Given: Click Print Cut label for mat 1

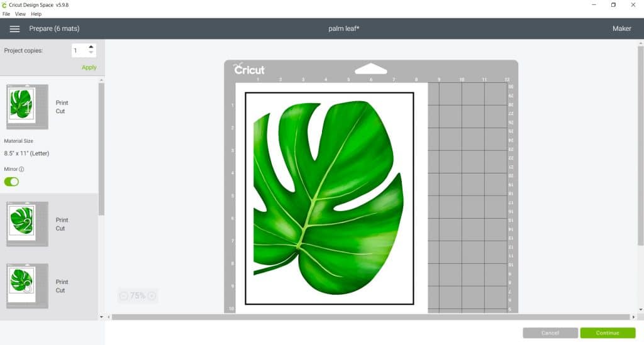Looking at the screenshot, I should coord(62,107).
